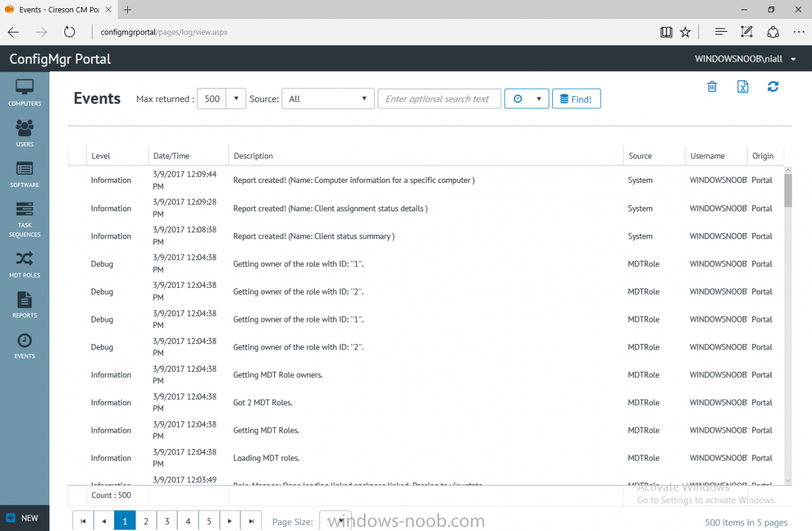Open the Users section in sidebar
Viewport: 812px width, 531px height.
pos(24,133)
